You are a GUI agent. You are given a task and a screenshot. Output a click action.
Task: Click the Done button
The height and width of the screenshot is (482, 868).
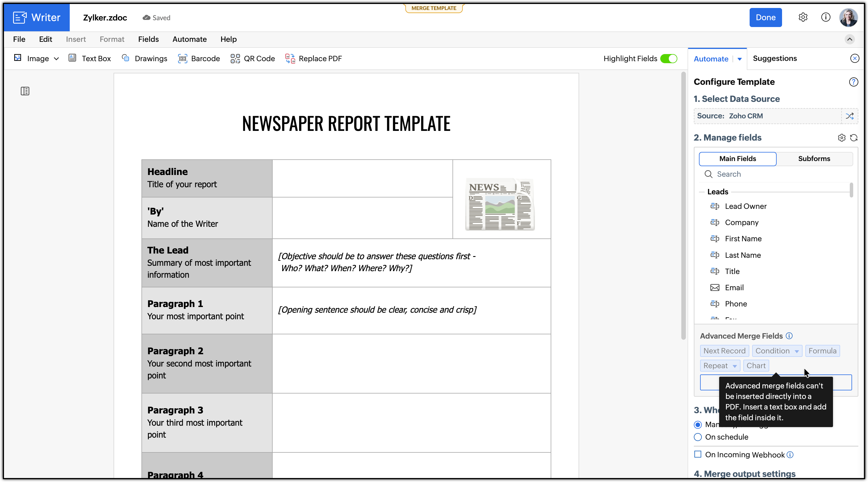[x=765, y=17]
